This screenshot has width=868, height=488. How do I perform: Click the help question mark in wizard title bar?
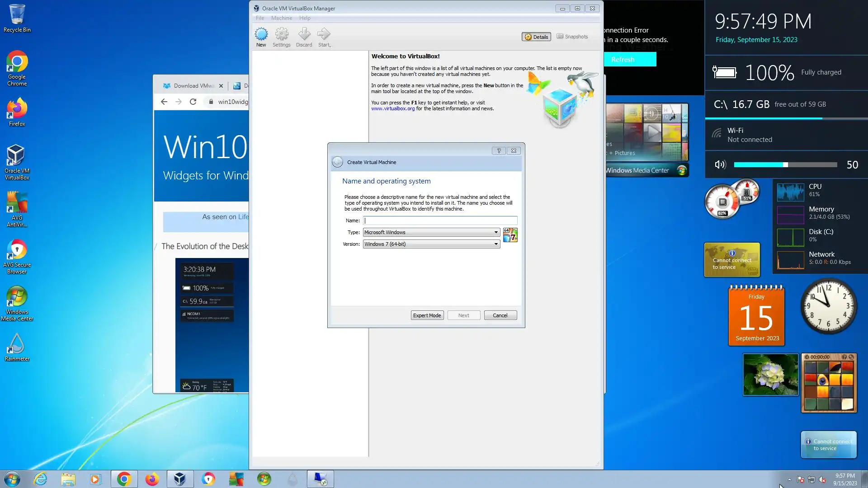click(x=499, y=151)
